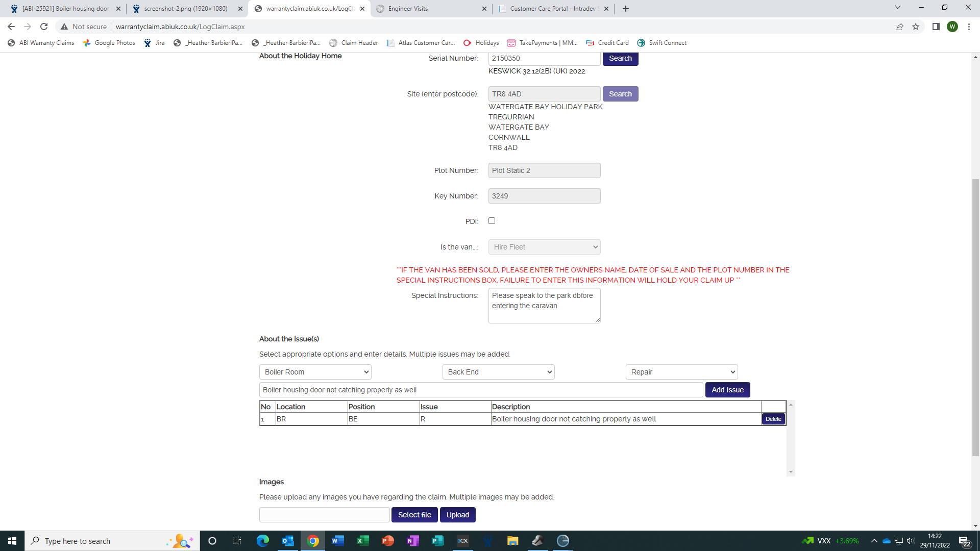Reload the page with the refresh icon
980x551 pixels.
(x=44, y=27)
